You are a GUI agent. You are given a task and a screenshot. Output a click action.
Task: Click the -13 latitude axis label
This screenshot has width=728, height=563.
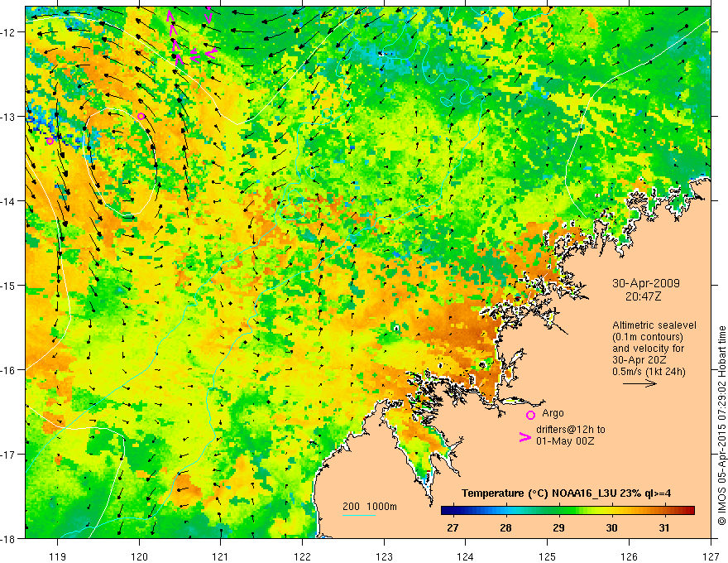coord(9,116)
